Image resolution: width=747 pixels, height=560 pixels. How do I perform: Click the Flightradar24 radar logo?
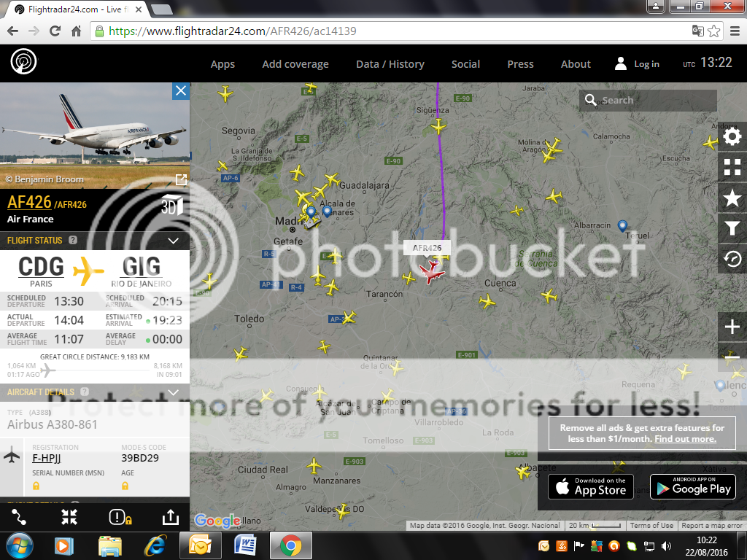tap(23, 62)
